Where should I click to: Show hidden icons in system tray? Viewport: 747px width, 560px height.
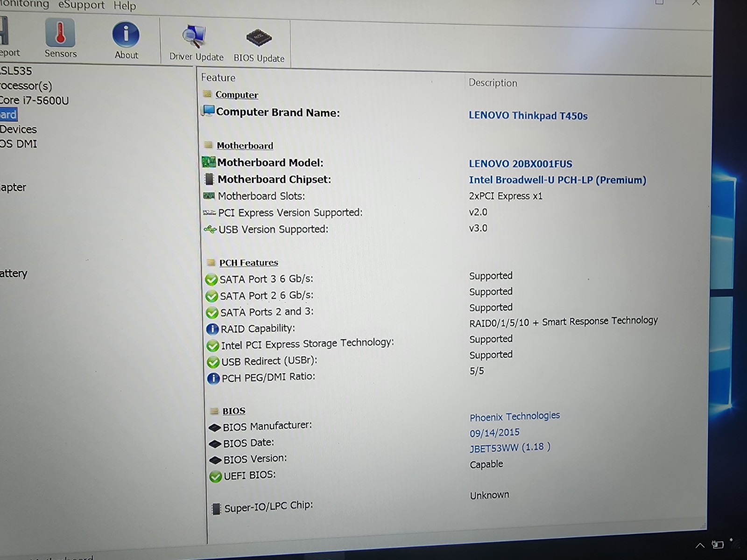pyautogui.click(x=700, y=545)
